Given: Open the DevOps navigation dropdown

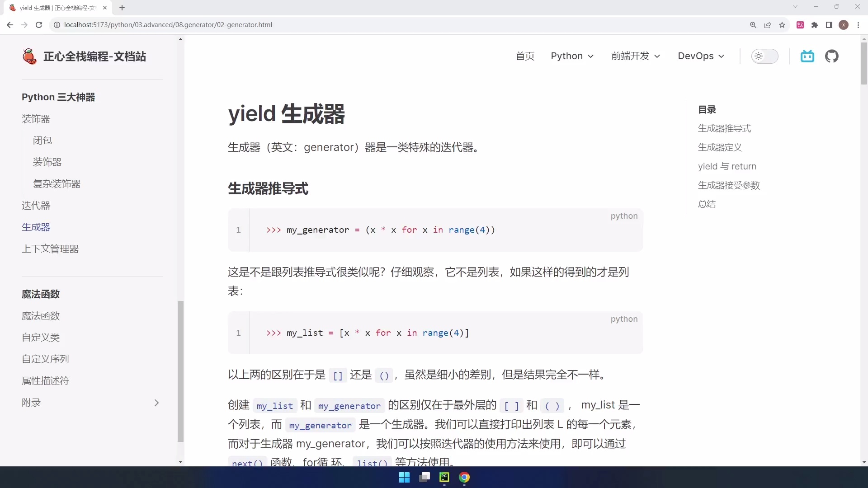Looking at the screenshot, I should pos(701,56).
